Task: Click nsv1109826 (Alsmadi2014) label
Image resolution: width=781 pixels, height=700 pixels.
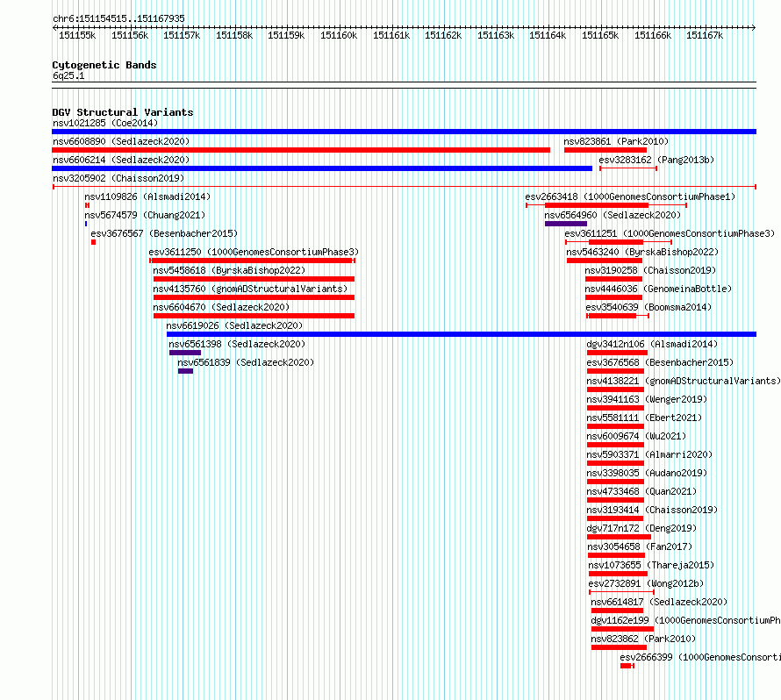Action: click(147, 196)
